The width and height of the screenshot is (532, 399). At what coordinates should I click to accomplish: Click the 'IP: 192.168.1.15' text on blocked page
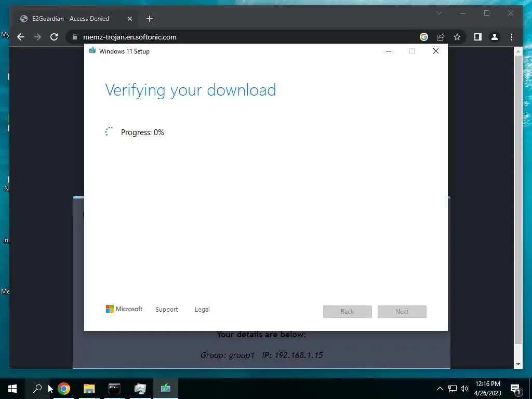[x=292, y=355]
